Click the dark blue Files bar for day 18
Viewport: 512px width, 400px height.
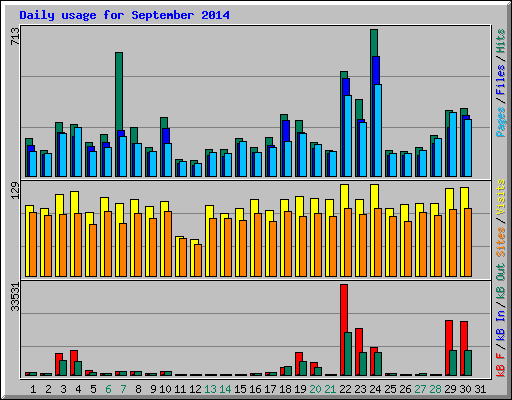click(286, 131)
